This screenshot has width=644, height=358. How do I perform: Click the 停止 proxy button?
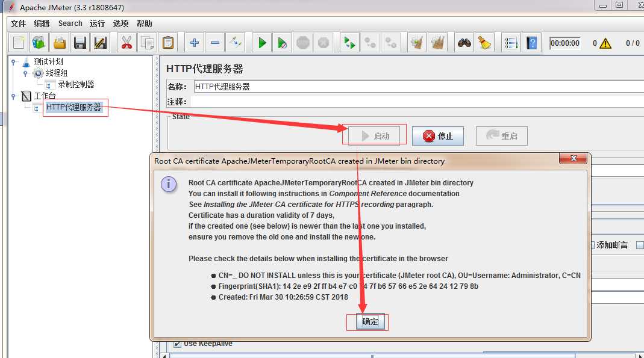(438, 136)
